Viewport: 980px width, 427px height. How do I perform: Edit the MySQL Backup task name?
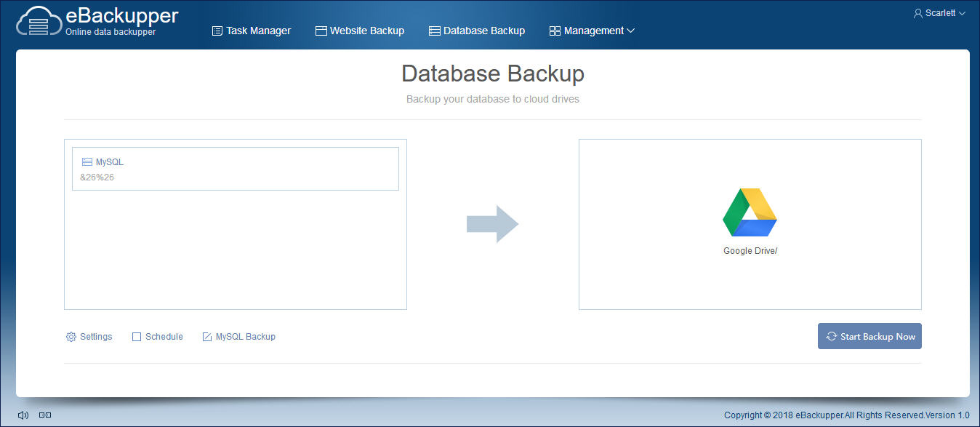click(239, 337)
